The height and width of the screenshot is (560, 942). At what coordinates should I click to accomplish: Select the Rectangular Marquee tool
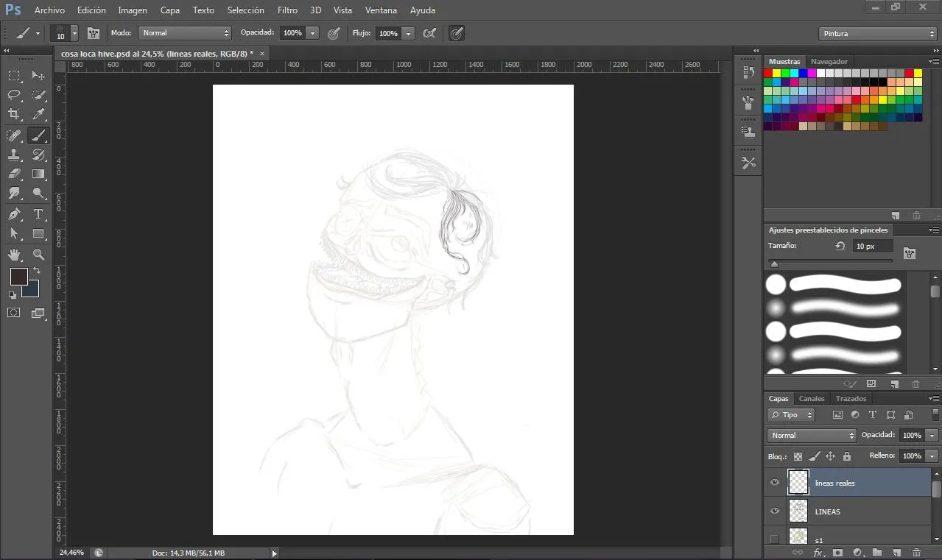click(14, 75)
